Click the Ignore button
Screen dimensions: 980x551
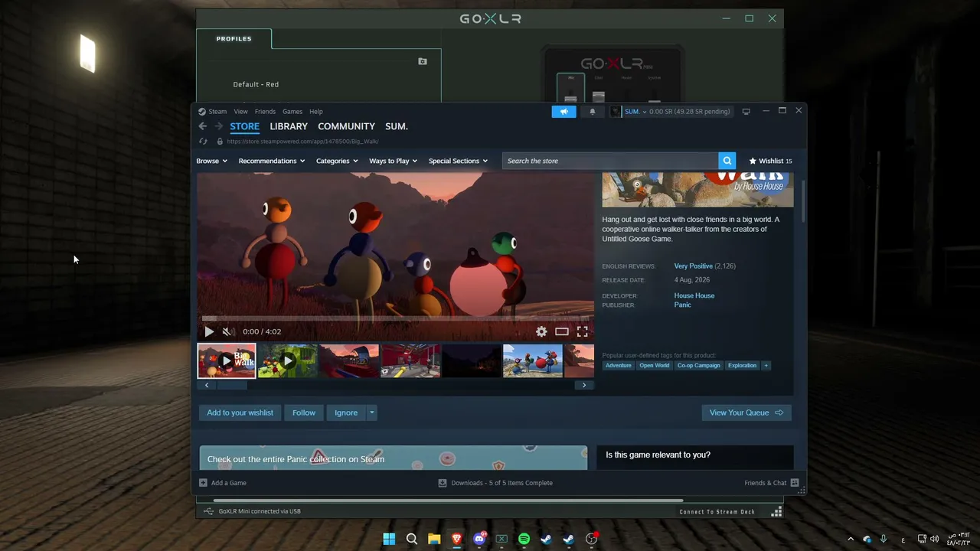pyautogui.click(x=346, y=412)
